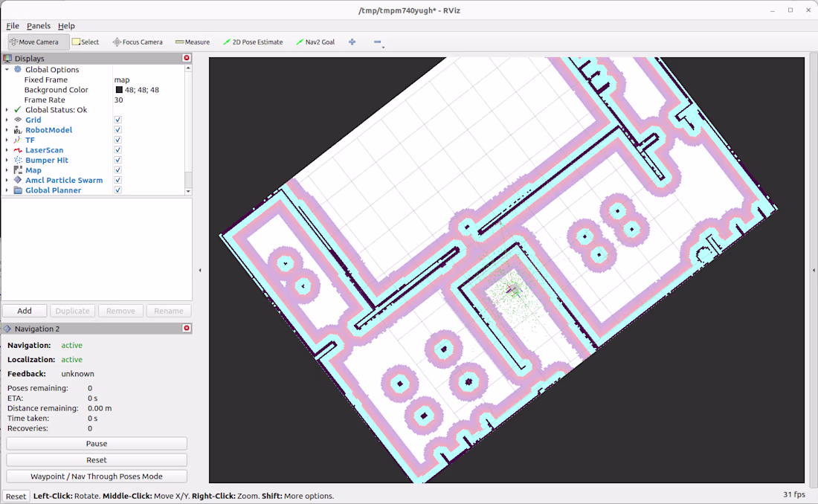Collapse the Global Options tree item
818x504 pixels.
pos(7,70)
